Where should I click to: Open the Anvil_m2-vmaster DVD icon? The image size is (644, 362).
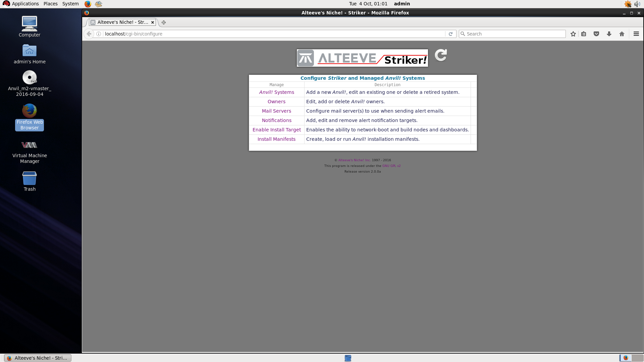[x=30, y=83]
